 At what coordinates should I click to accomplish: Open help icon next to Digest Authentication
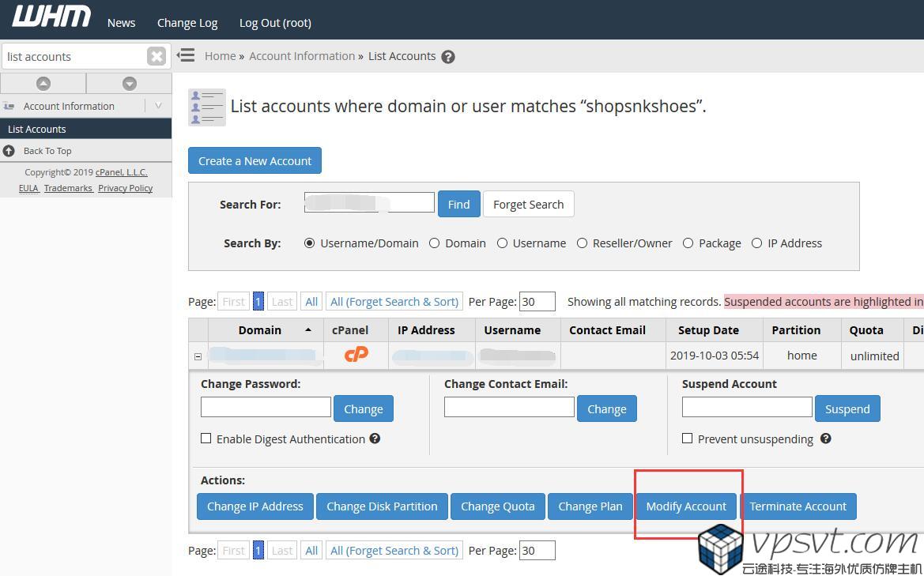(x=375, y=439)
